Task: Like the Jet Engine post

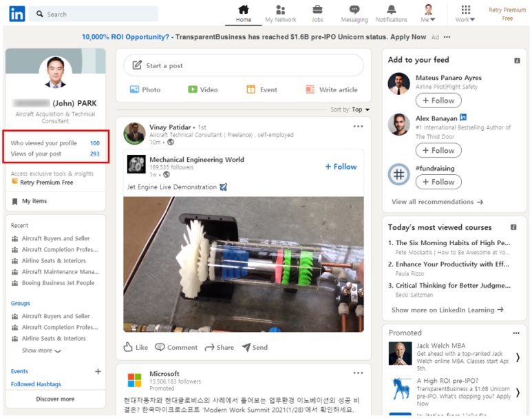Action: click(x=136, y=347)
